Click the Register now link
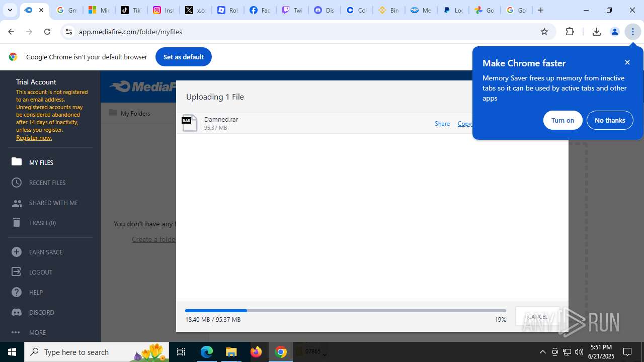The width and height of the screenshot is (644, 362). [34, 138]
